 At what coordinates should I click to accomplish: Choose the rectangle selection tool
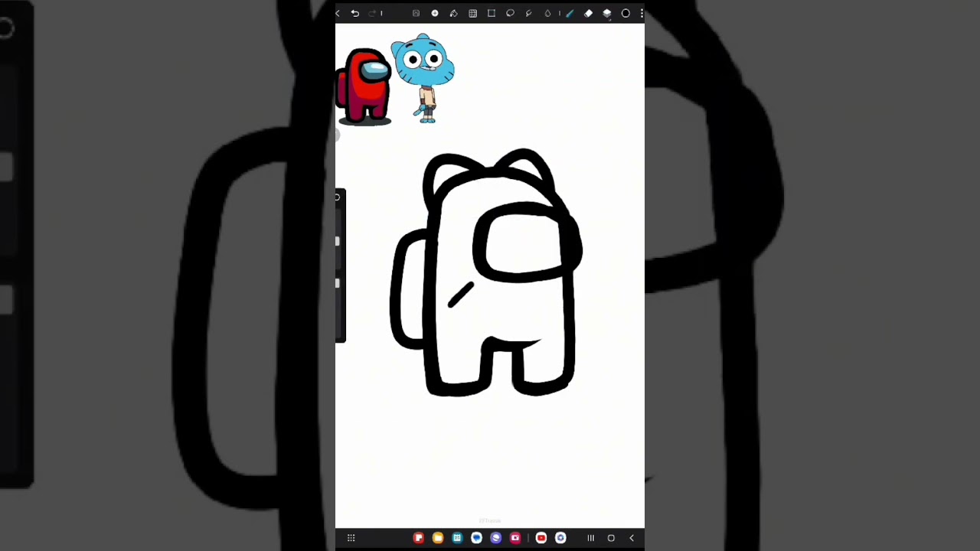click(x=492, y=13)
